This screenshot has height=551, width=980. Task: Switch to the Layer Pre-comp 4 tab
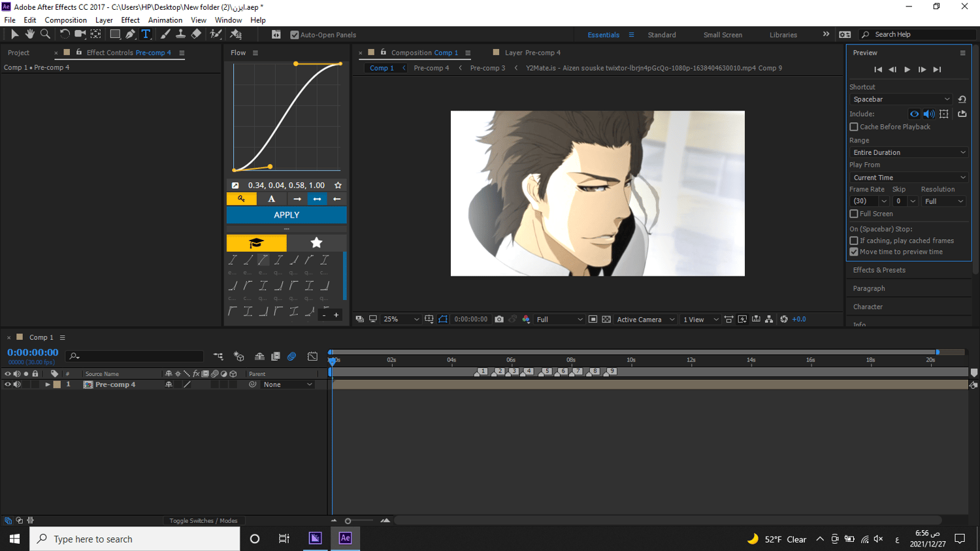532,53
